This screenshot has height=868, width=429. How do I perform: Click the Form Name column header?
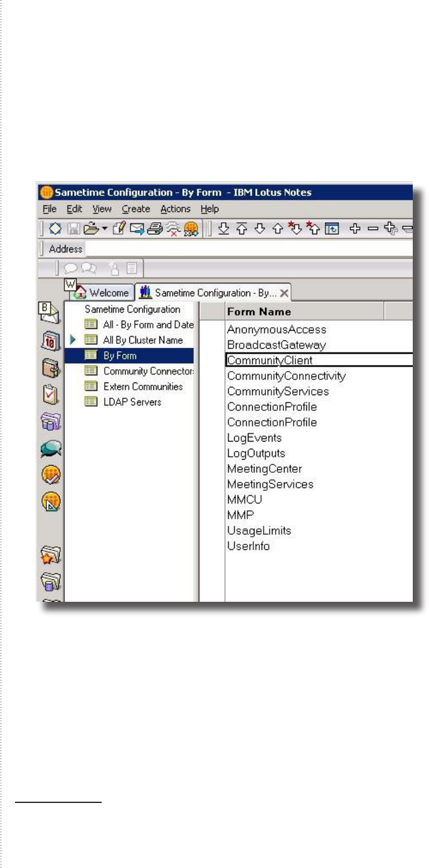[x=304, y=311]
